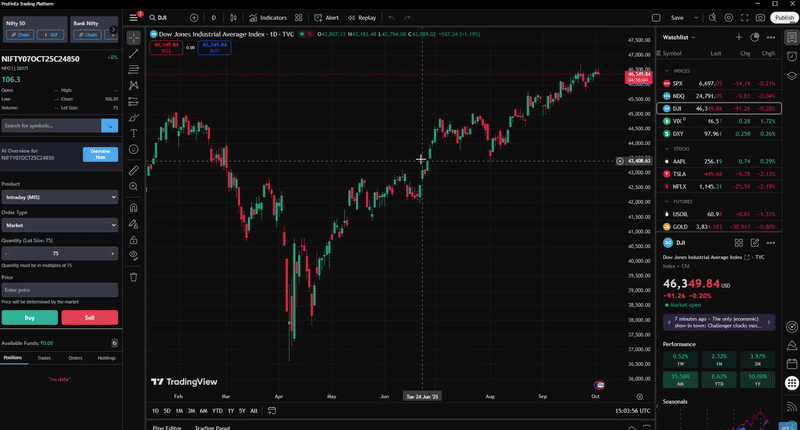This screenshot has width=800, height=430.
Task: Click the compare or add symbol plus icon
Action: [x=194, y=17]
